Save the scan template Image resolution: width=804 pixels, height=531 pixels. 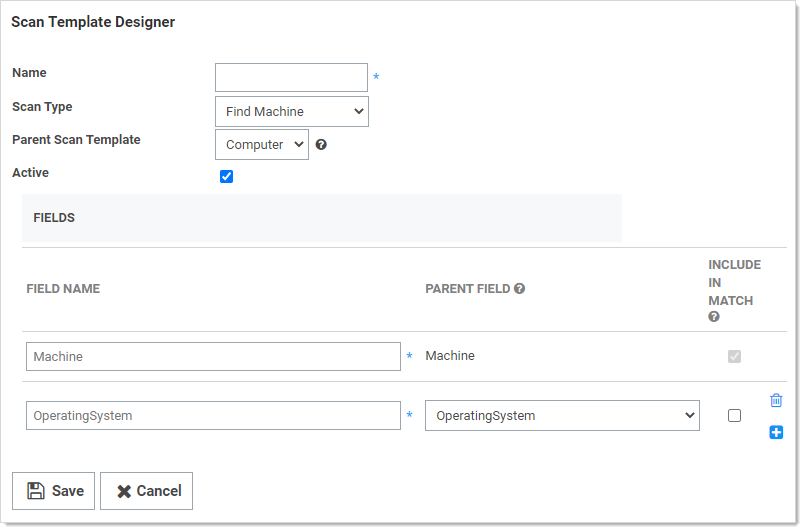pyautogui.click(x=54, y=491)
